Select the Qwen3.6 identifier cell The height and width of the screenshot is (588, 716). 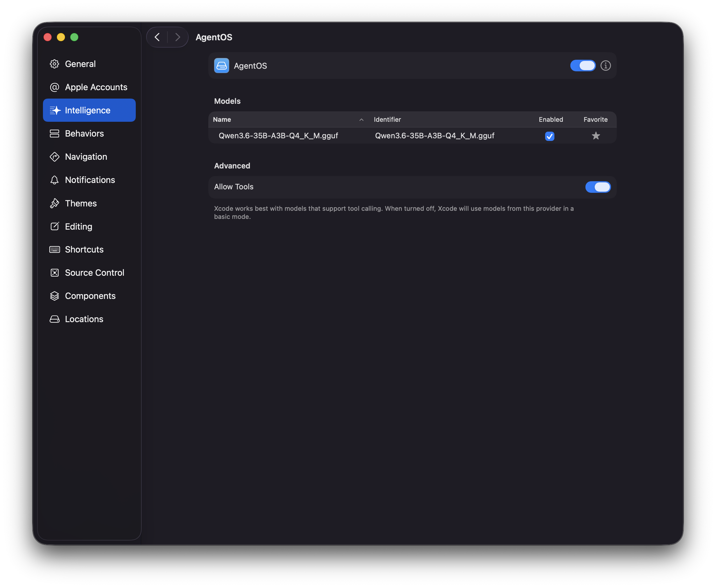coord(435,136)
